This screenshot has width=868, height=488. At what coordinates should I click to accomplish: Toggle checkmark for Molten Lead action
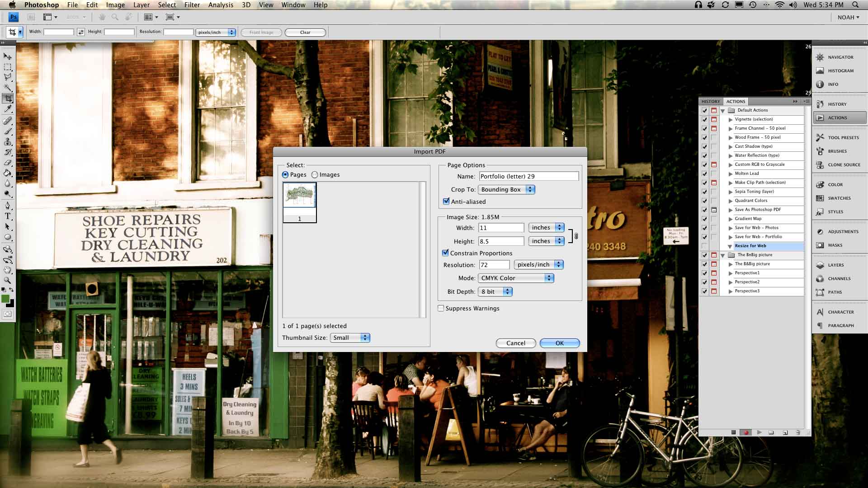coord(704,174)
